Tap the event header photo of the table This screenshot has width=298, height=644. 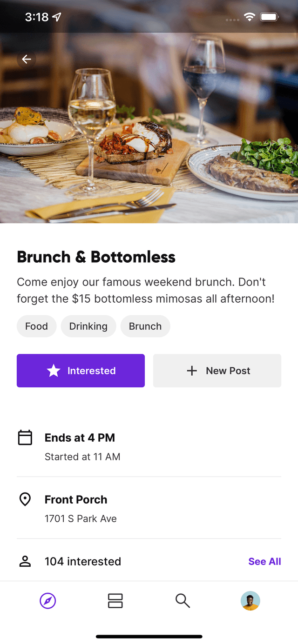pos(149,139)
